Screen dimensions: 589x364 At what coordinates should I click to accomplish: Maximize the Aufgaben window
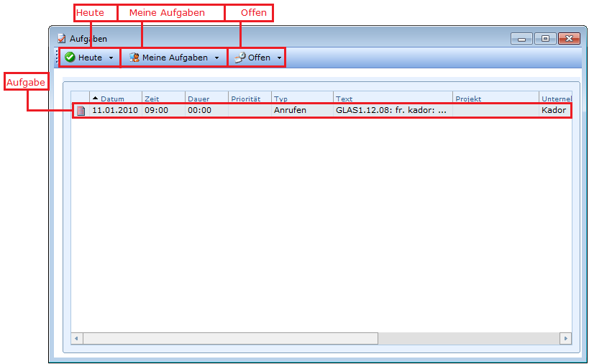(x=545, y=39)
